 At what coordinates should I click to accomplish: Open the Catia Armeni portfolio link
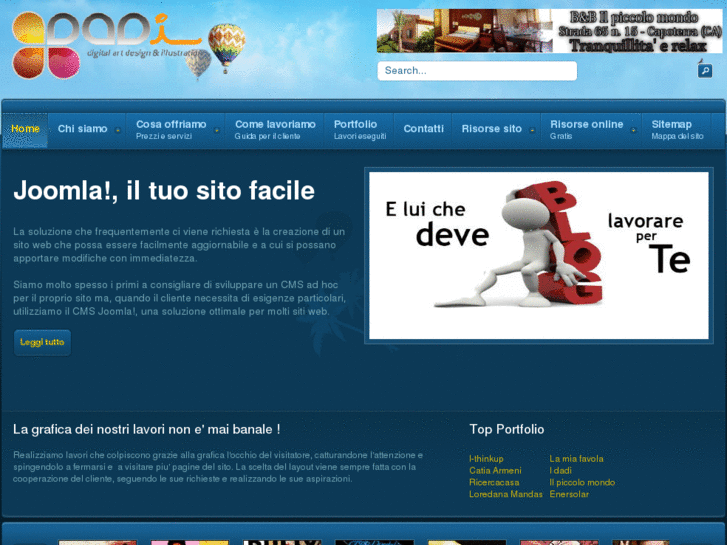point(495,470)
